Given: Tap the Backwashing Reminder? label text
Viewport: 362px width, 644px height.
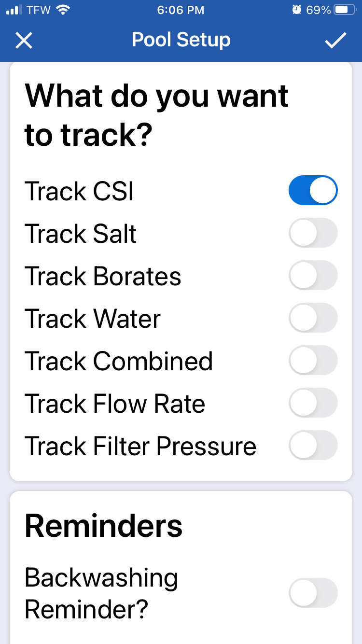Looking at the screenshot, I should [101, 593].
